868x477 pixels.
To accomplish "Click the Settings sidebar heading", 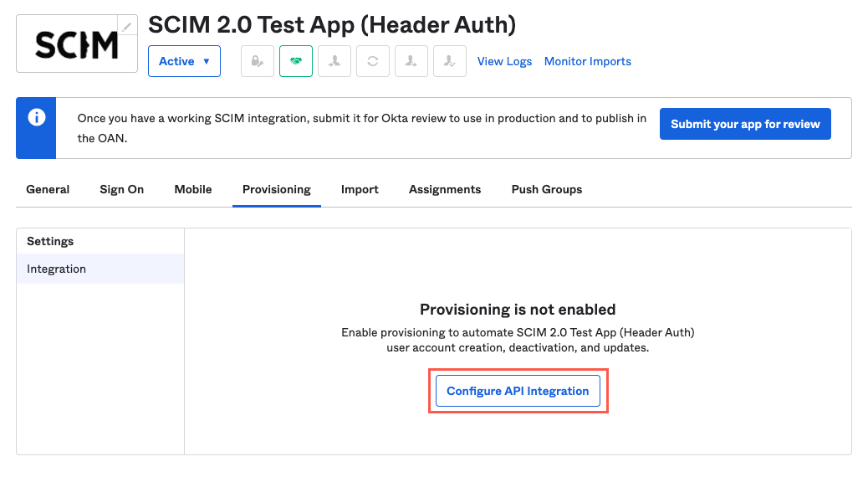I will pyautogui.click(x=50, y=242).
